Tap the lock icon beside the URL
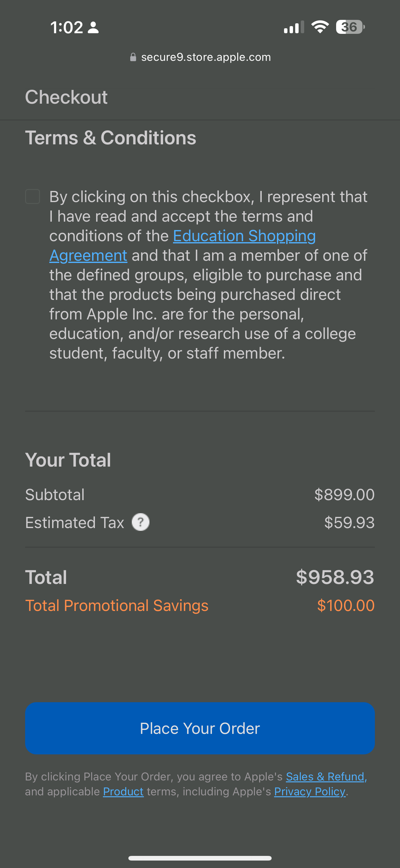 pyautogui.click(x=133, y=57)
